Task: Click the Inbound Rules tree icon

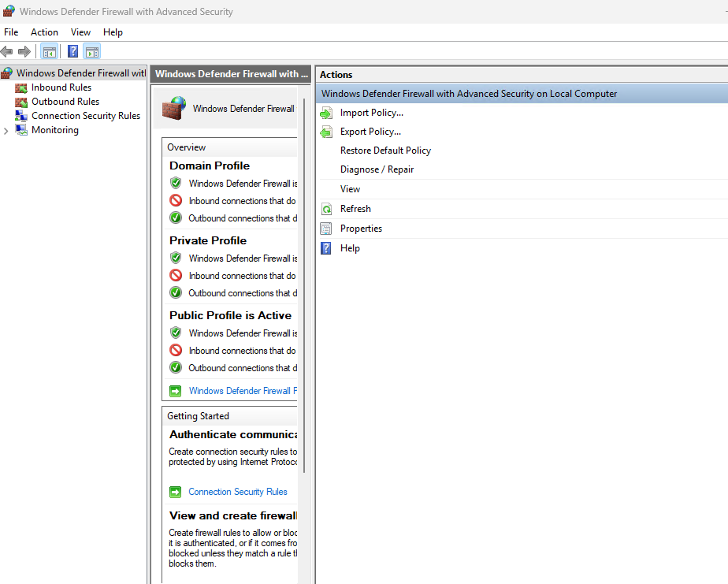Action: [21, 87]
